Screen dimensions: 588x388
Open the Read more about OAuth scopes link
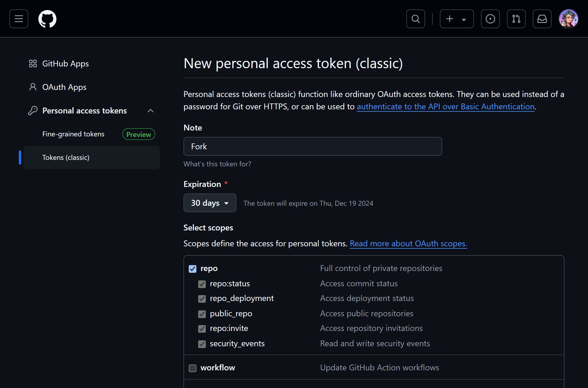(x=408, y=244)
